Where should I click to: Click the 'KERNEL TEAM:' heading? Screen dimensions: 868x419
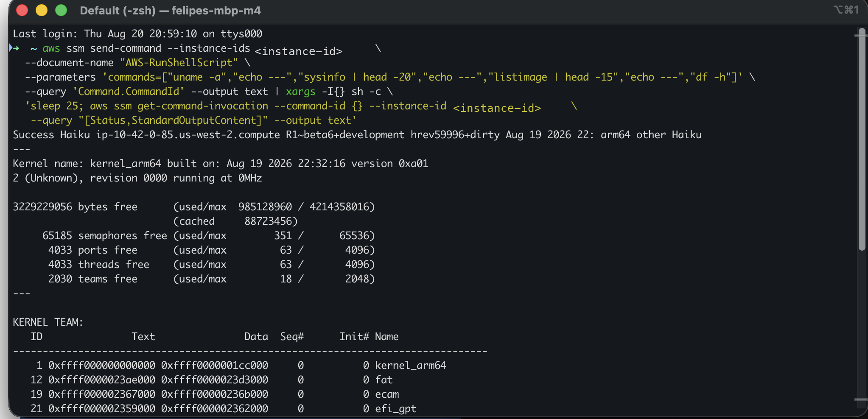(x=48, y=322)
